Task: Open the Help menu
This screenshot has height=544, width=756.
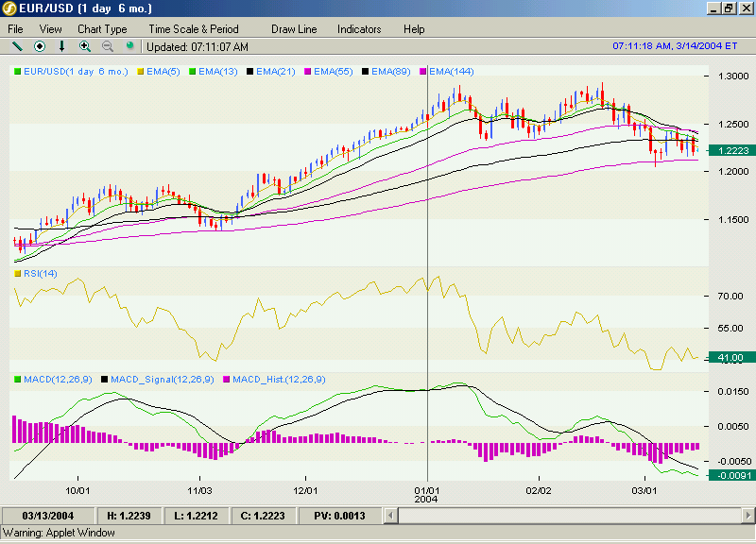Action: (x=414, y=29)
